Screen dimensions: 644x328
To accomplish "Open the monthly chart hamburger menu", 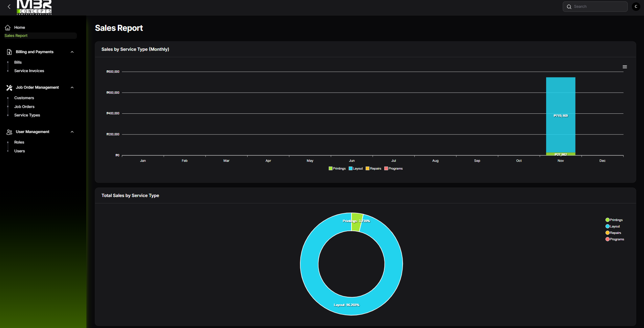I will coord(625,67).
